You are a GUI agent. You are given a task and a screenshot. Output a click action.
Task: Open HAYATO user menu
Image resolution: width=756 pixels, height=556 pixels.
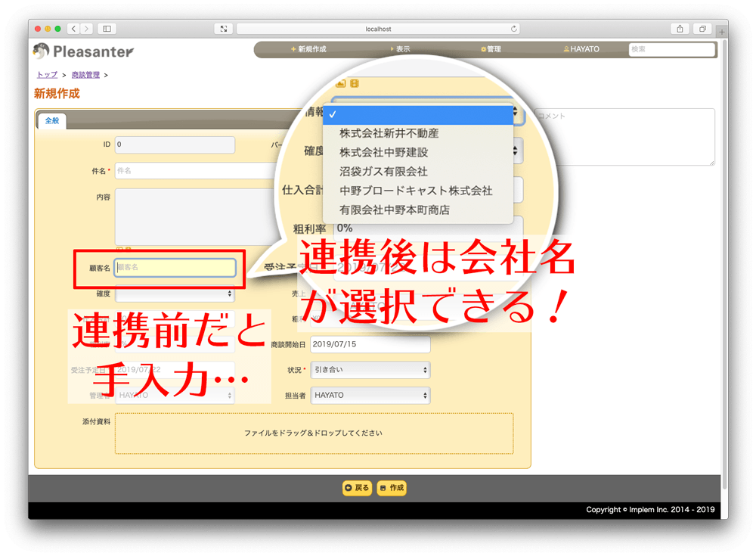581,49
